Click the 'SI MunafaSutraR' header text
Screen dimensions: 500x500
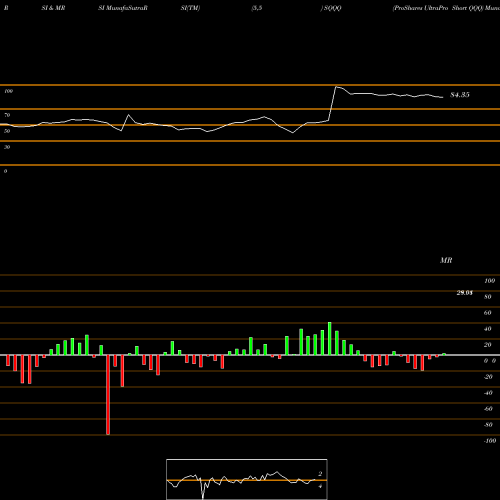(x=123, y=8)
